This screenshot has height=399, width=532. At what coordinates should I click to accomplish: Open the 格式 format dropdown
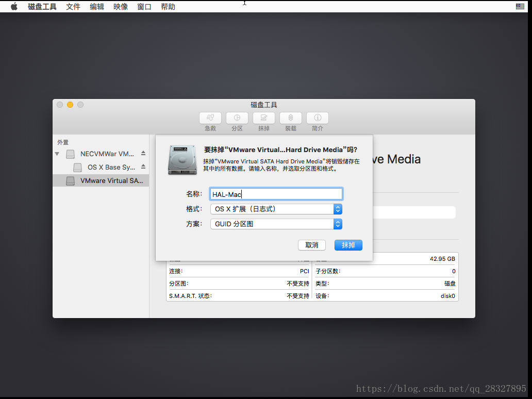(276, 209)
